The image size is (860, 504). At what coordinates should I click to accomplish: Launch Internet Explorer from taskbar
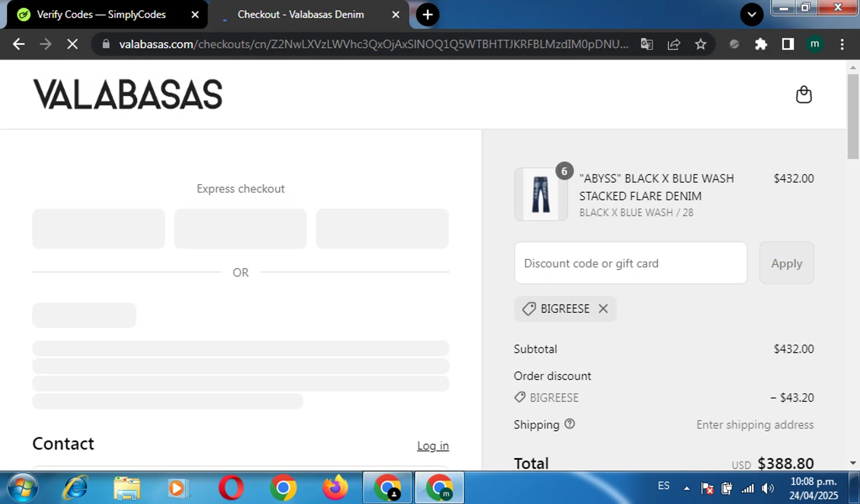coord(75,488)
